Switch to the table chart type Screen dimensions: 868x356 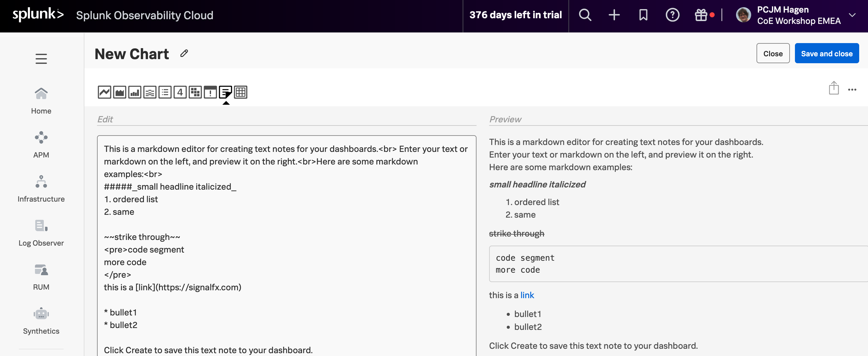pyautogui.click(x=241, y=92)
